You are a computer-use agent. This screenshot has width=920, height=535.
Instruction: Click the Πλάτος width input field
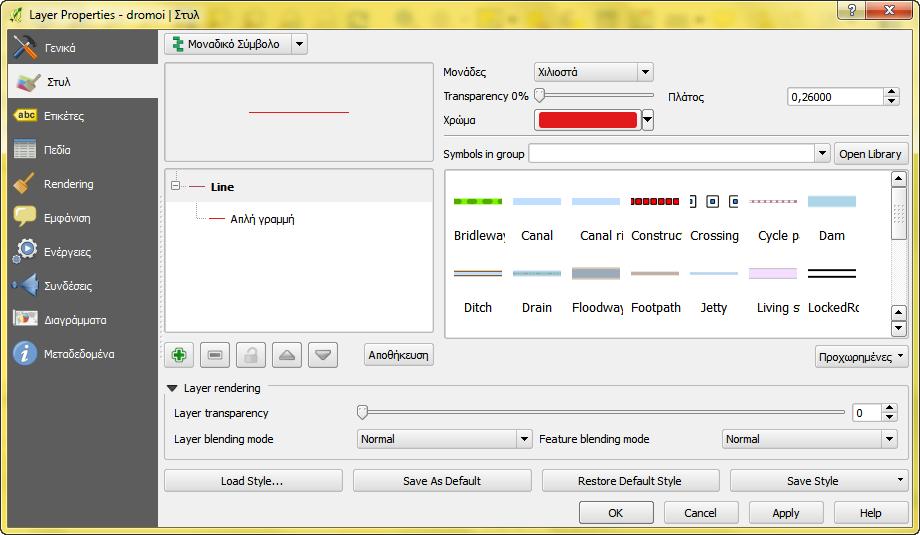835,97
